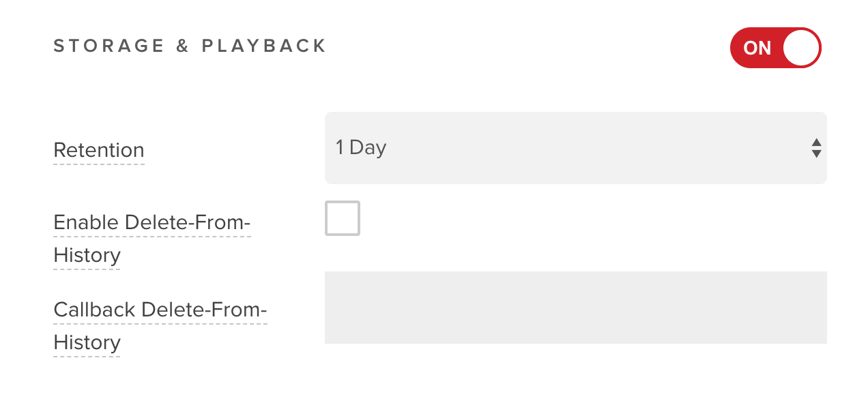This screenshot has width=868, height=401.
Task: Click the word History under Enable Delete-From-
Action: [87, 256]
